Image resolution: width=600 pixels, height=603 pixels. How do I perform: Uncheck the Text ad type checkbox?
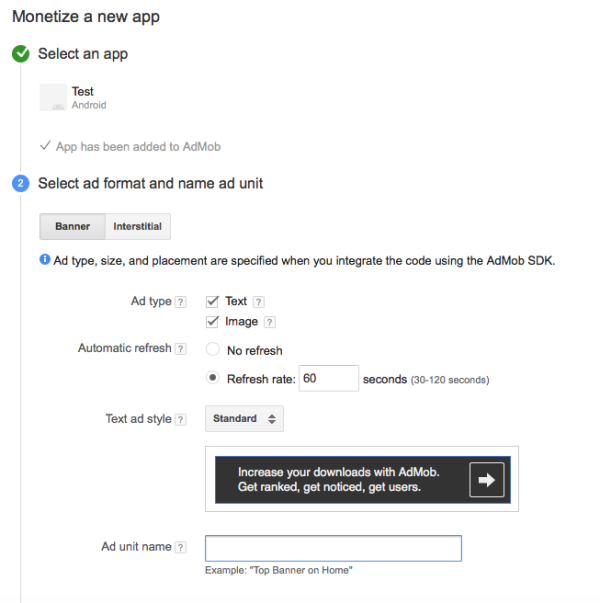pos(212,302)
